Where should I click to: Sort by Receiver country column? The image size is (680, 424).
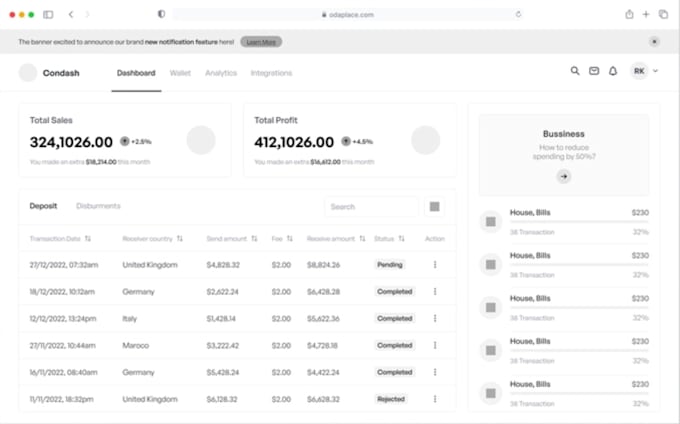coord(180,239)
